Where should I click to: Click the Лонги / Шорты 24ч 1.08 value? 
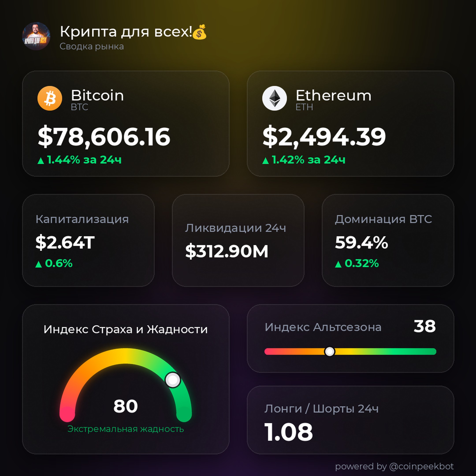[x=288, y=432]
